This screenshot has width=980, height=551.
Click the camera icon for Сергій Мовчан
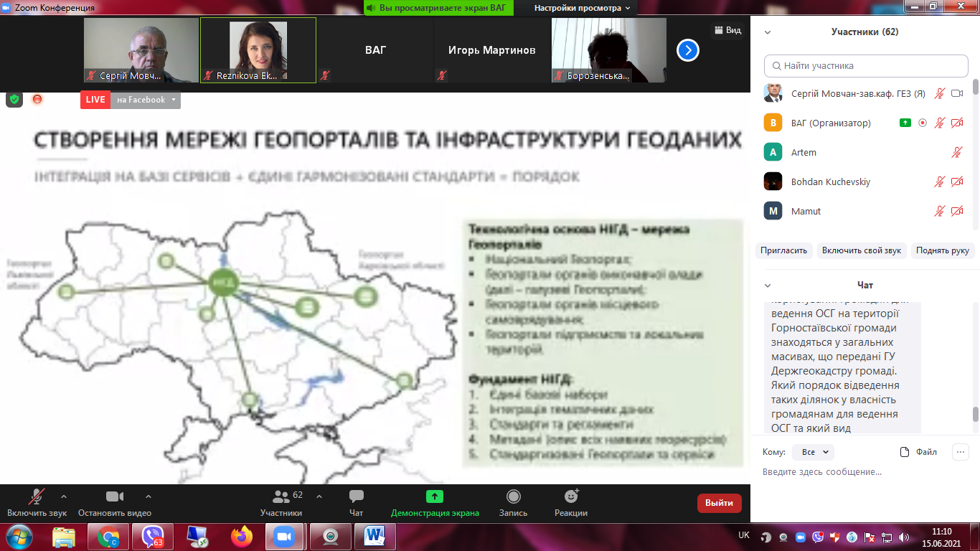pyautogui.click(x=957, y=93)
